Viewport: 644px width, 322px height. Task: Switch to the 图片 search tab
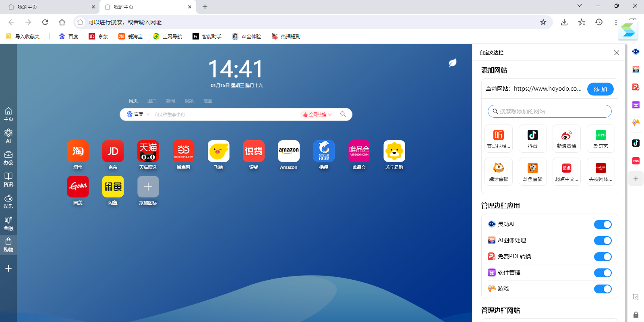click(x=152, y=101)
